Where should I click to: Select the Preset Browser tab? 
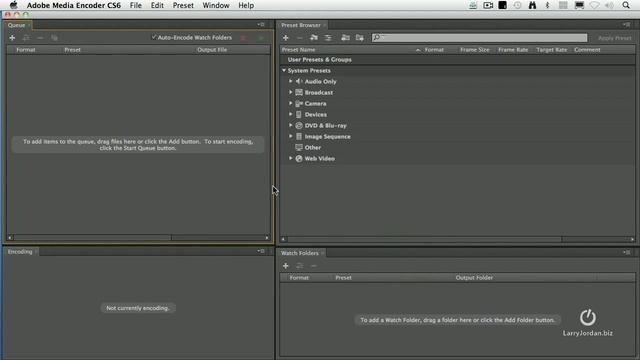coord(301,25)
